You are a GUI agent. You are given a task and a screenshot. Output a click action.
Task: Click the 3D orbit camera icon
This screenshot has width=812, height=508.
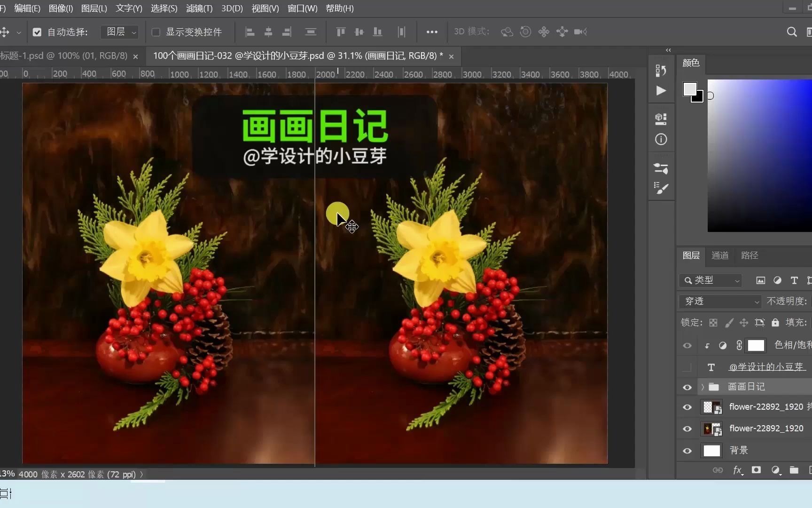point(507,32)
